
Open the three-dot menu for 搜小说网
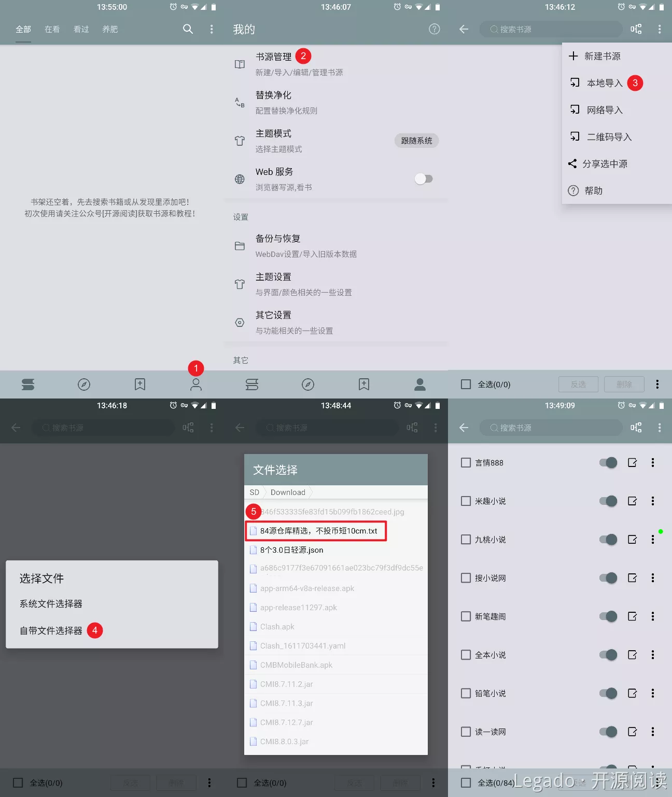coord(653,578)
